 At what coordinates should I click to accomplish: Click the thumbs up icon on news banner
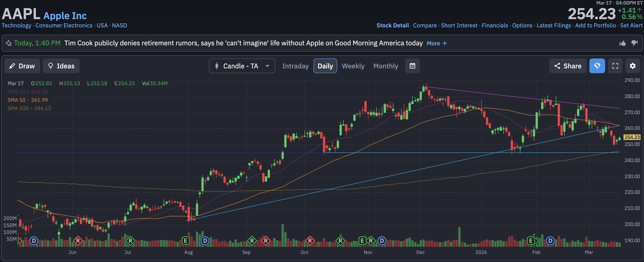point(622,43)
